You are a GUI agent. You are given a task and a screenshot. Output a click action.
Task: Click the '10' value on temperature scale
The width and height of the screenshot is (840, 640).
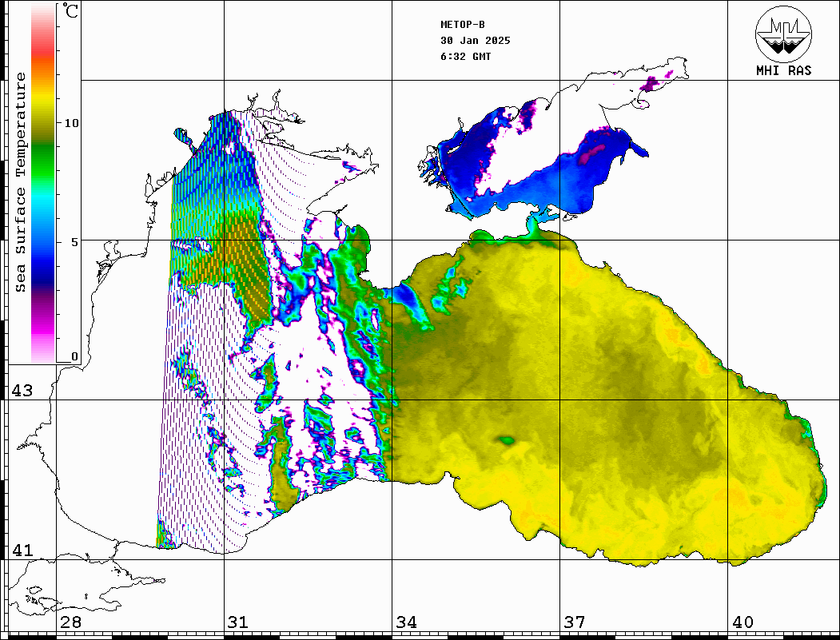[71, 123]
